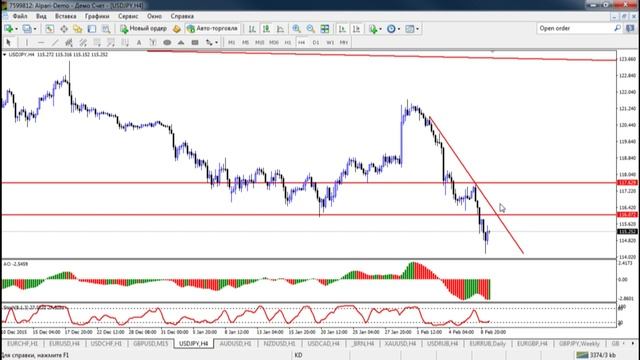
Task: Switch to the XAUUSD,H4 chart tab
Action: (x=400, y=344)
